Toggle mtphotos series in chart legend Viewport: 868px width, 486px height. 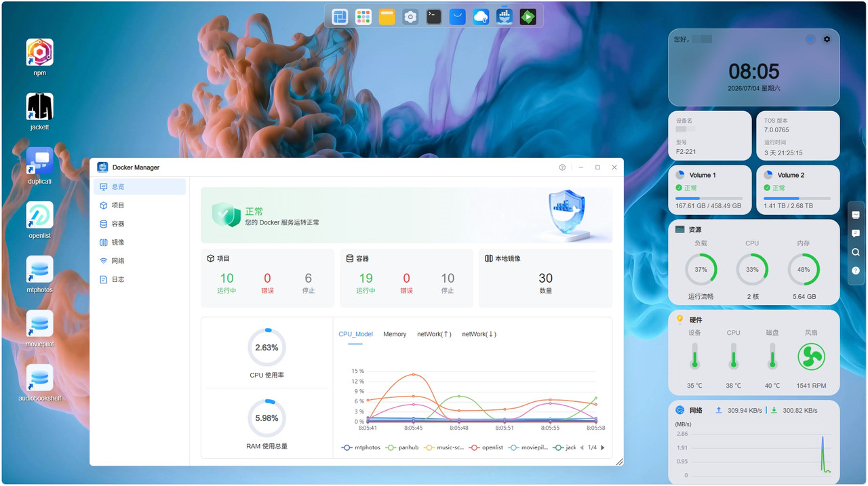click(361, 447)
